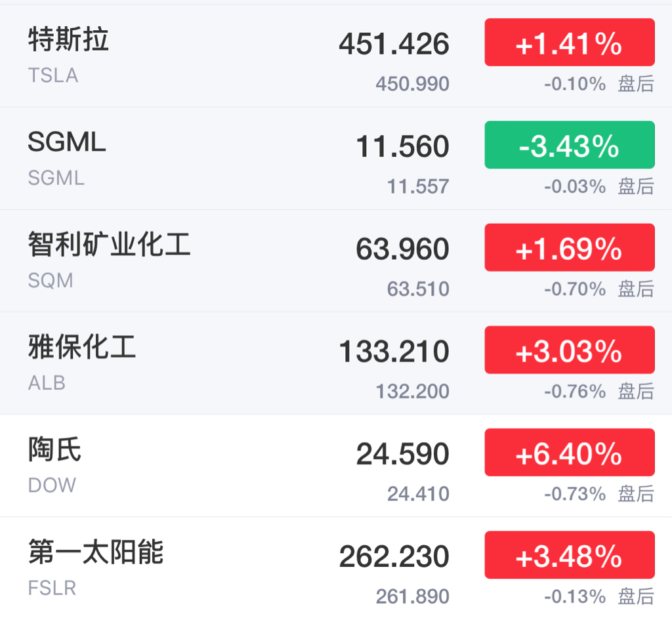Tap the +1.41% change badge for TSLA
The width and height of the screenshot is (672, 620).
click(x=570, y=43)
